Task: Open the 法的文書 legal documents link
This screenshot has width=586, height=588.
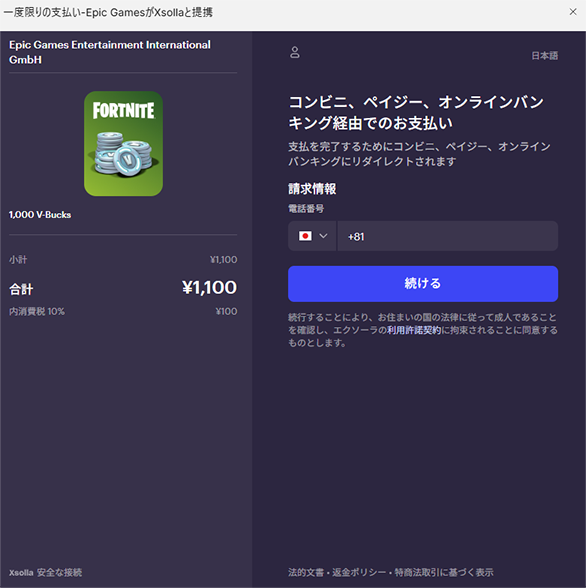Action: pyautogui.click(x=306, y=572)
